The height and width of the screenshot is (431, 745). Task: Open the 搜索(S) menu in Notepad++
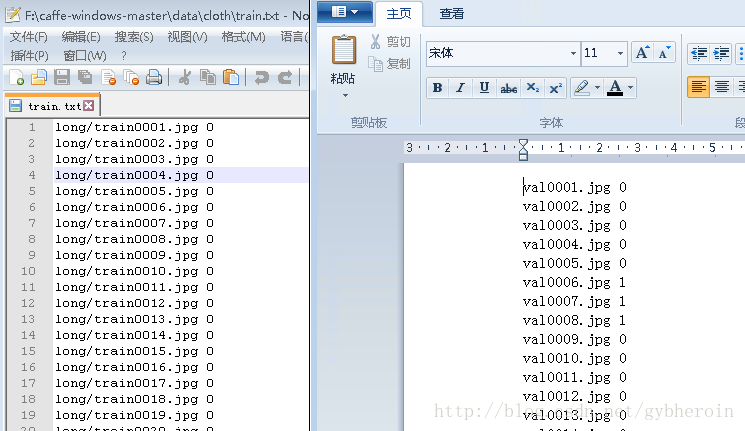(x=134, y=37)
